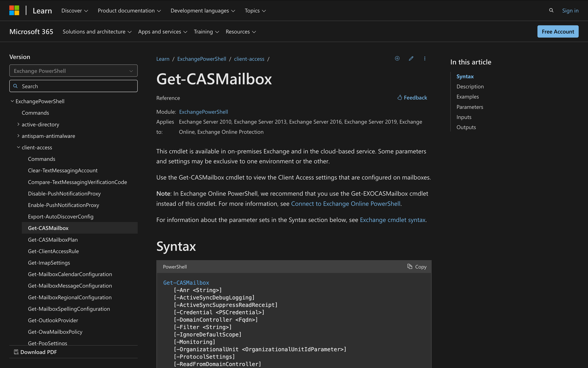The width and height of the screenshot is (588, 368).
Task: Jump to Examples in article nav
Action: (467, 97)
